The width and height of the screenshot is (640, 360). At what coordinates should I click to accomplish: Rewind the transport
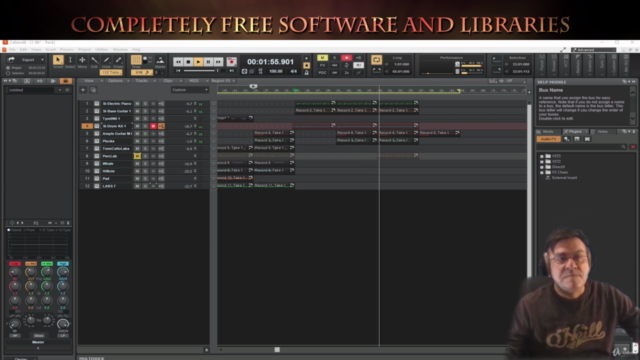(178, 62)
